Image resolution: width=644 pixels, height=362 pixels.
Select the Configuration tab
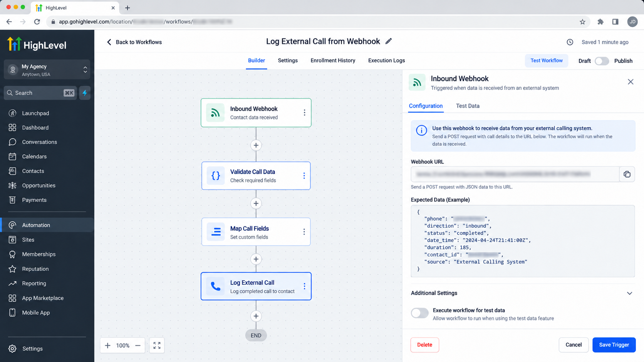tap(426, 106)
